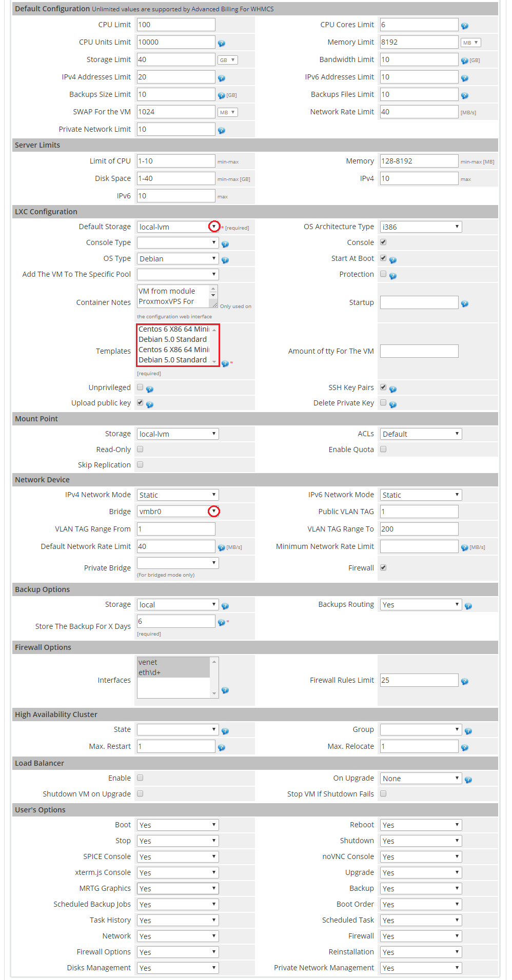Select venet in Interfaces list

pos(173,662)
